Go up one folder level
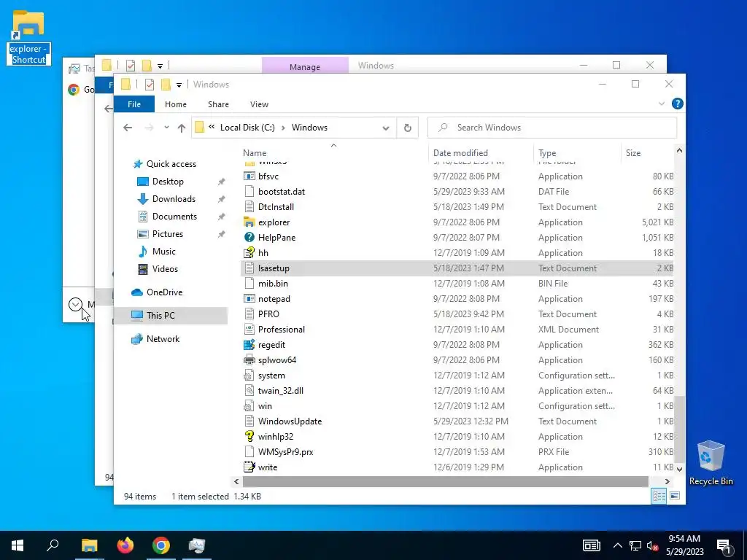The image size is (747, 560). tap(182, 128)
